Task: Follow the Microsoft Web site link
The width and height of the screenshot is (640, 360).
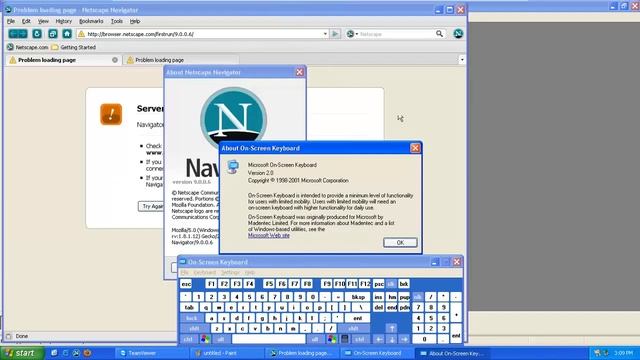Action: point(269,236)
